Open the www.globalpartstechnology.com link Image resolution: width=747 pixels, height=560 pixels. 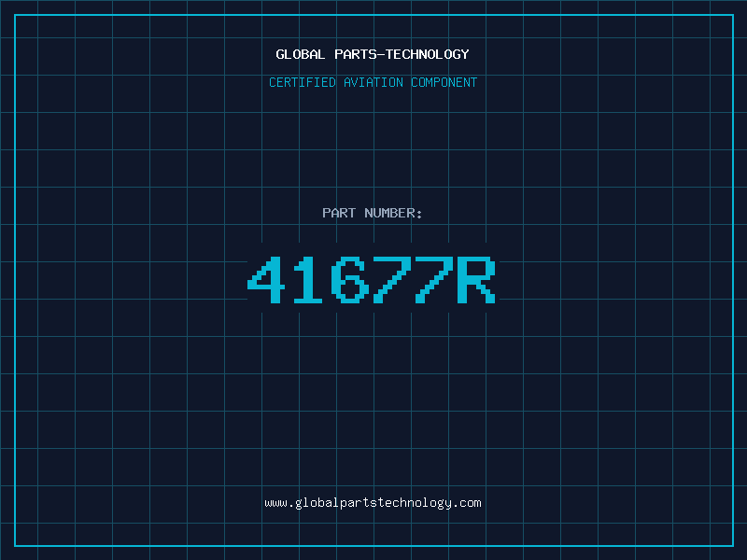pos(373,503)
